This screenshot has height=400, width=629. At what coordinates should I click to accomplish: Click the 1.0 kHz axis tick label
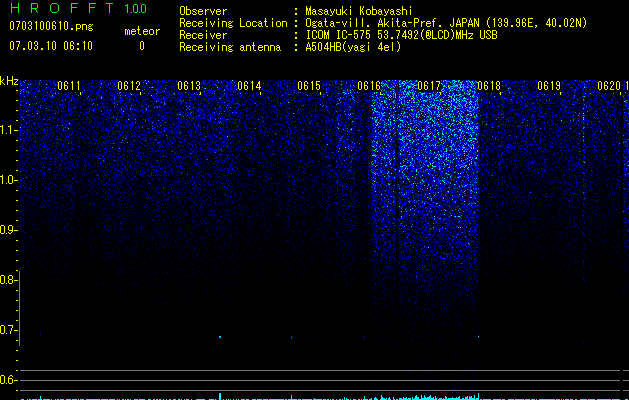tap(8, 180)
